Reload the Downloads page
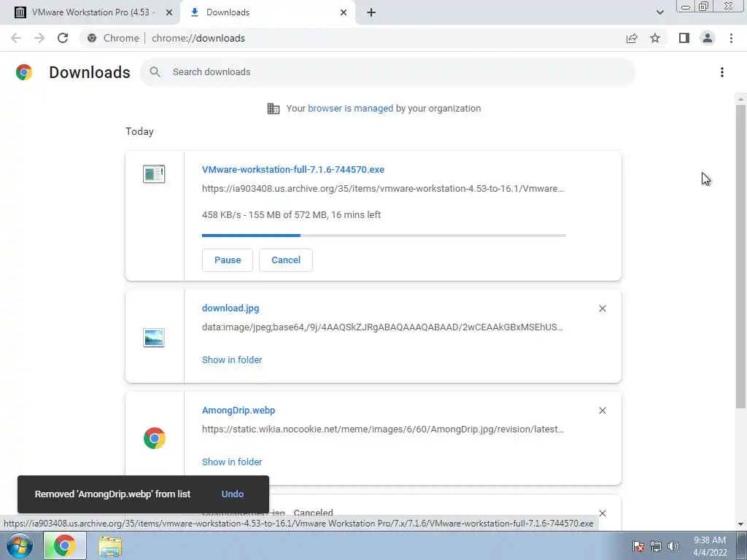Image resolution: width=747 pixels, height=560 pixels. (x=63, y=38)
